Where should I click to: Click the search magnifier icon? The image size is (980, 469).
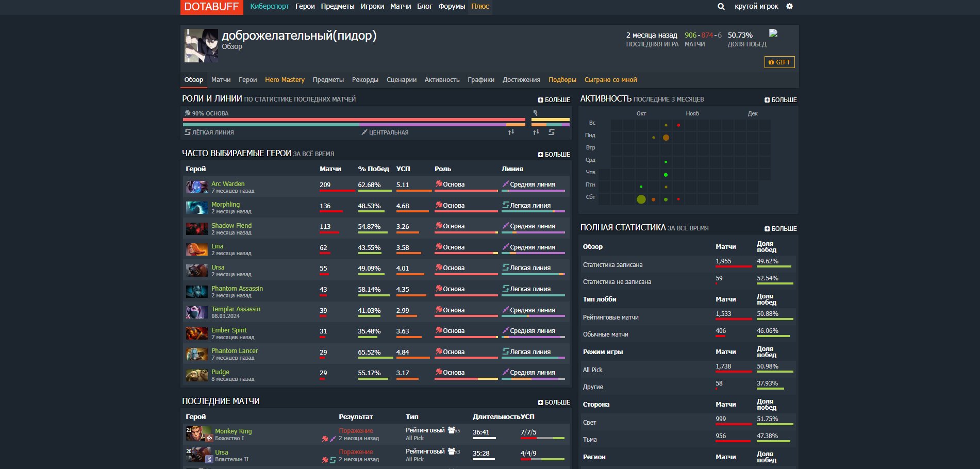tap(721, 7)
